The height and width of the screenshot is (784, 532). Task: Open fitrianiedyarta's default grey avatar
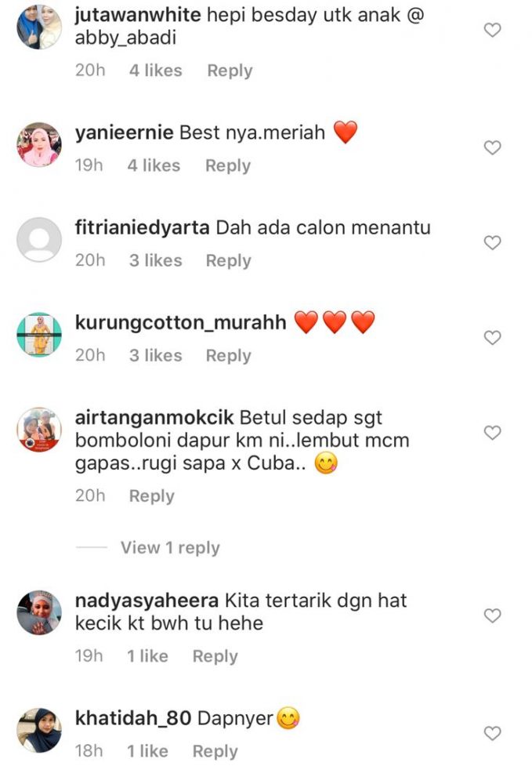pyautogui.click(x=39, y=239)
